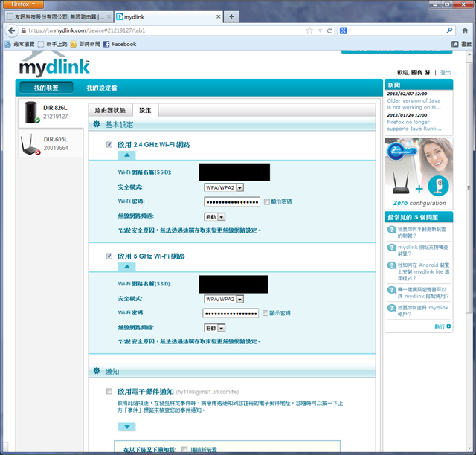This screenshot has width=476, height=455.
Task: Collapse the 2.4 GHz Wi-Fi settings section
Action: 127,155
